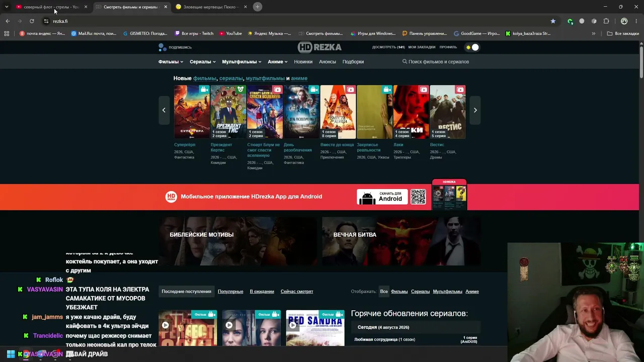Open the GoodGame bookmark
This screenshot has width=644, height=362.
pyautogui.click(x=476, y=34)
